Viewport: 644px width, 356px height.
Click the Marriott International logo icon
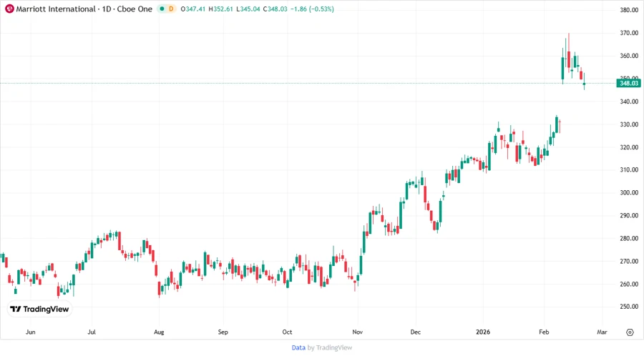[9, 9]
